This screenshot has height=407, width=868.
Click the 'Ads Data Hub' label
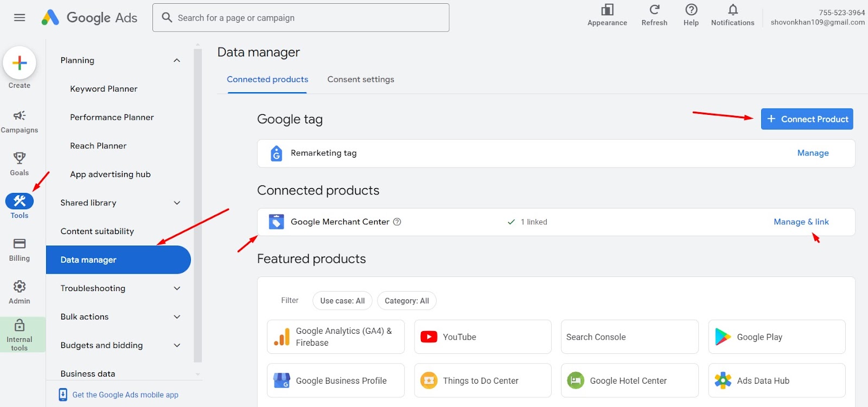point(763,380)
